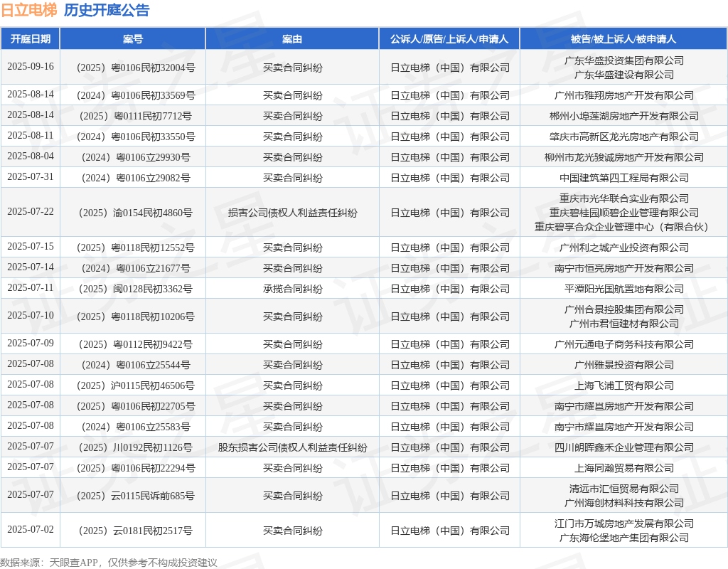
Task: Click the date 2025-07-14
Action: coord(30,267)
